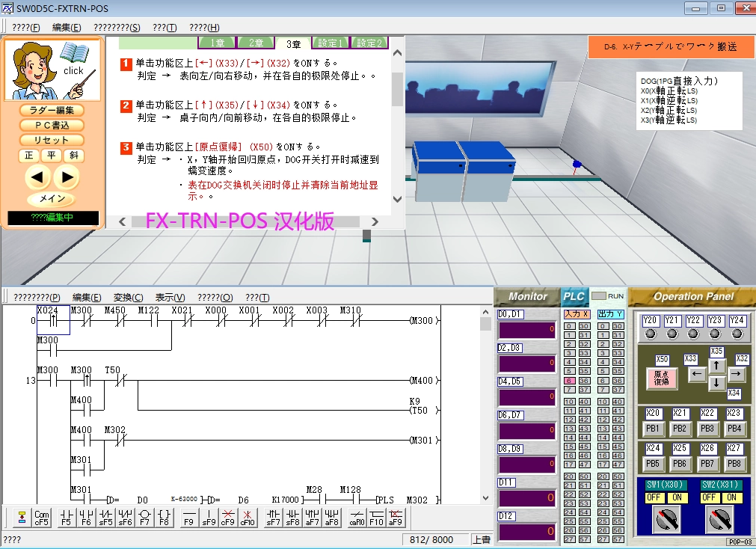Set SW2 (X31) to OFF
The height and width of the screenshot is (549, 756).
click(x=709, y=497)
